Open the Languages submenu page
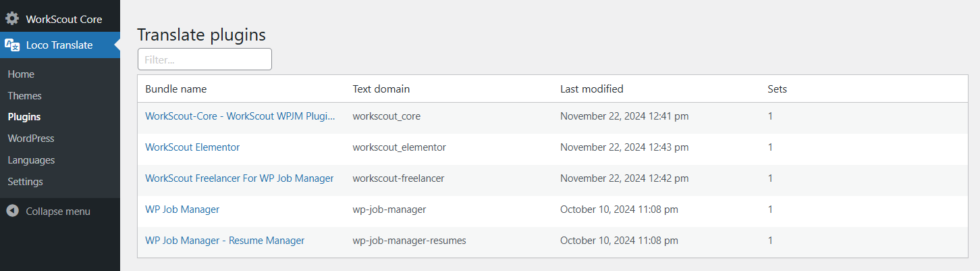This screenshot has height=271, width=980. click(x=31, y=160)
